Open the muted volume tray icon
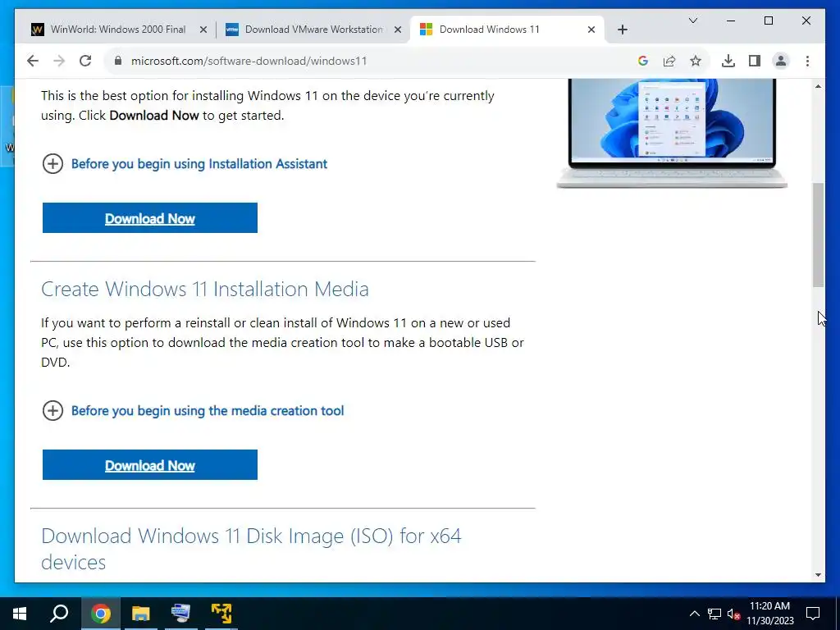 [733, 614]
